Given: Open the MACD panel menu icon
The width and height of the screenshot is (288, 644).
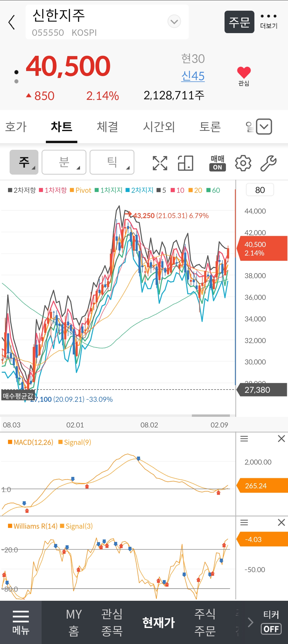Looking at the screenshot, I should coord(244,439).
